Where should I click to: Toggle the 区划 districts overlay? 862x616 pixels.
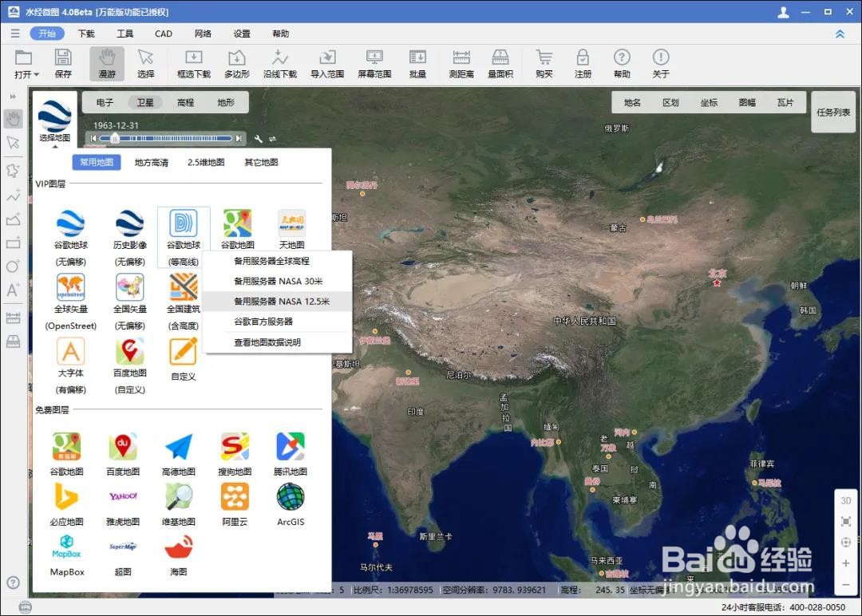point(670,102)
